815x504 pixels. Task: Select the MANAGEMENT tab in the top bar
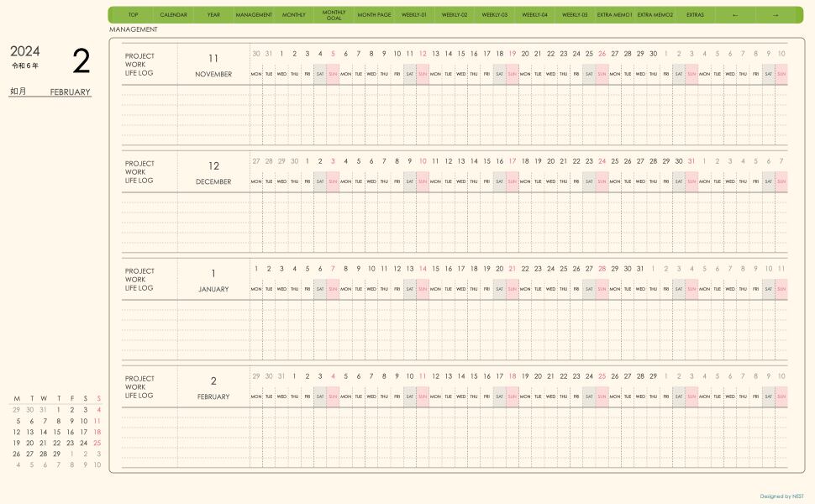pyautogui.click(x=254, y=15)
